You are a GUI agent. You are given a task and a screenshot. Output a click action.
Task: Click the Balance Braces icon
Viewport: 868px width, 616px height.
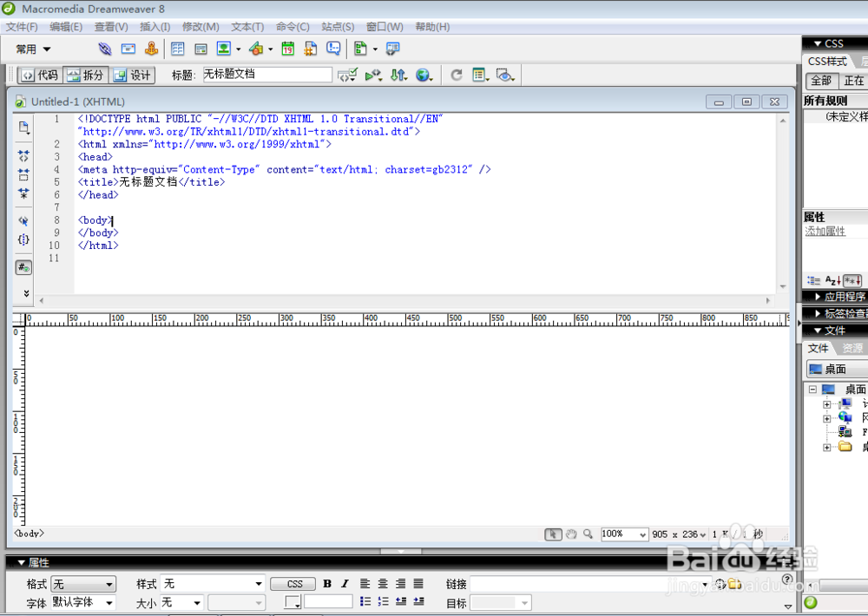(23, 239)
